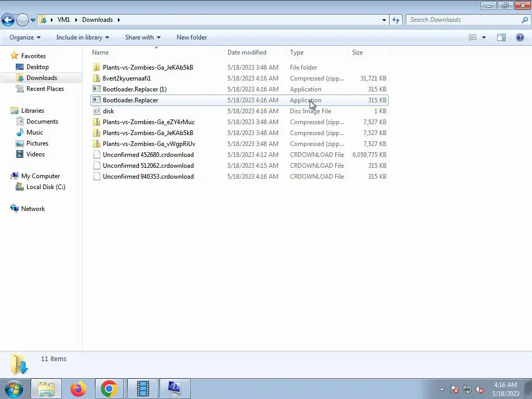
Task: Click VM1 in the address breadcrumb
Action: point(63,20)
